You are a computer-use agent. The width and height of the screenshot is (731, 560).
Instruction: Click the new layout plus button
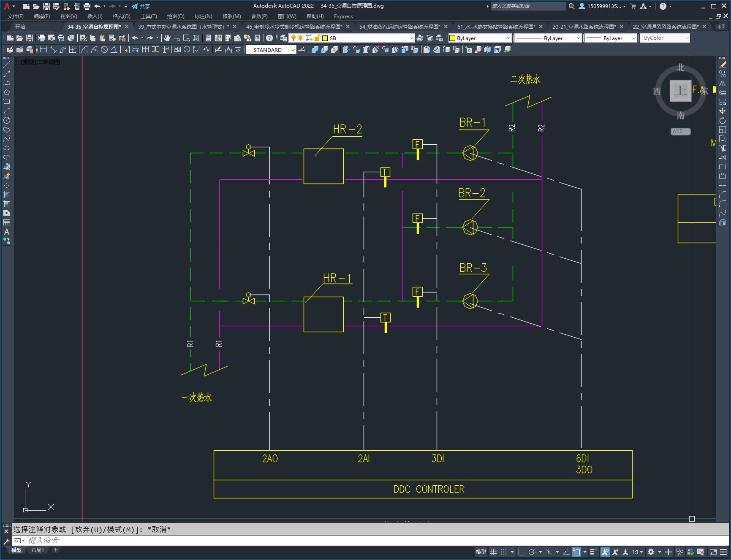click(55, 550)
